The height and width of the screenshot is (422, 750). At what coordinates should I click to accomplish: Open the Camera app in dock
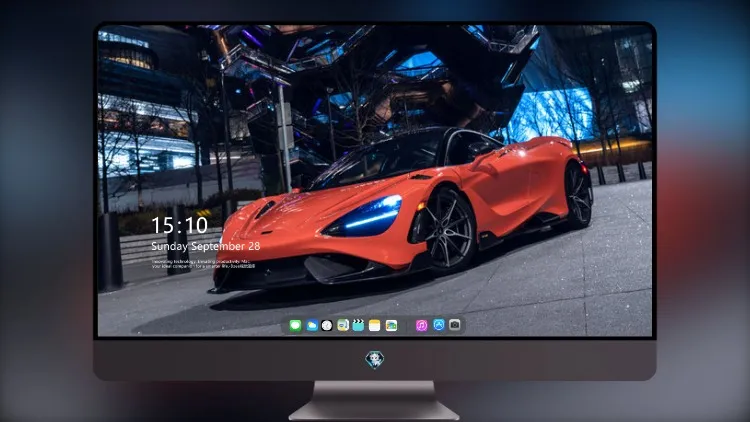tap(455, 325)
